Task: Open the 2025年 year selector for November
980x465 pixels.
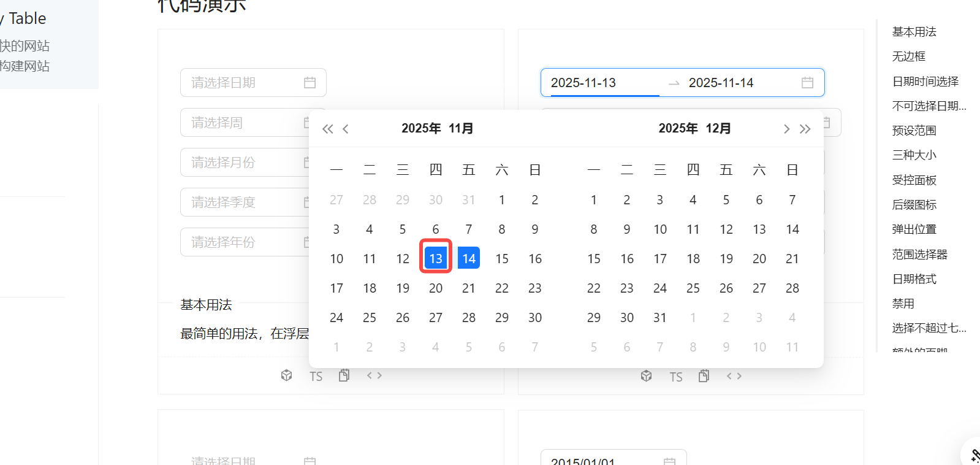Action: coord(421,128)
